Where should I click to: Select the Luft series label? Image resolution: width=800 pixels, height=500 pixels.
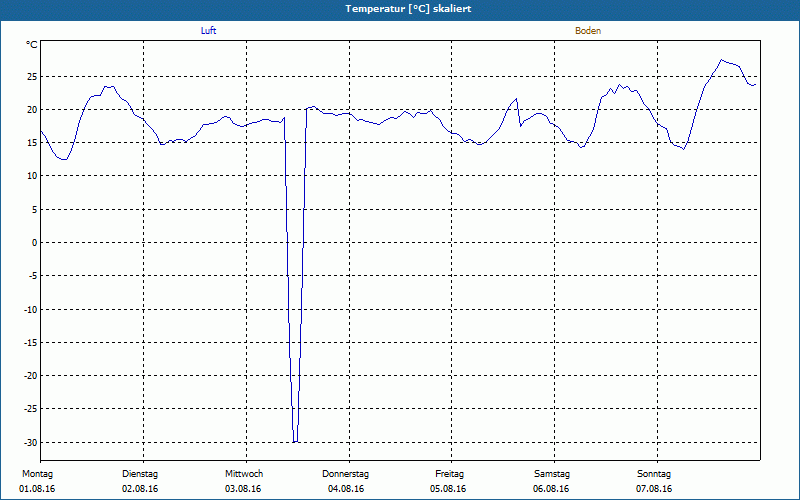(208, 31)
